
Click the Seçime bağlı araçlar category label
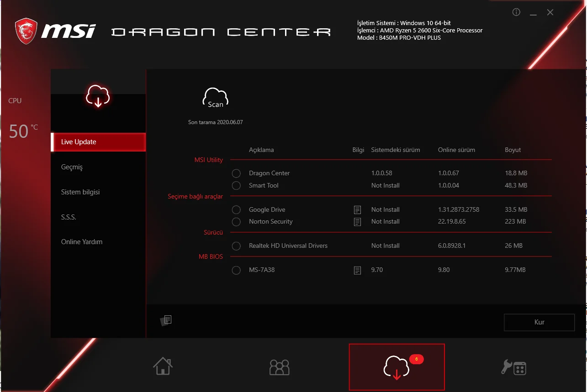pos(196,197)
